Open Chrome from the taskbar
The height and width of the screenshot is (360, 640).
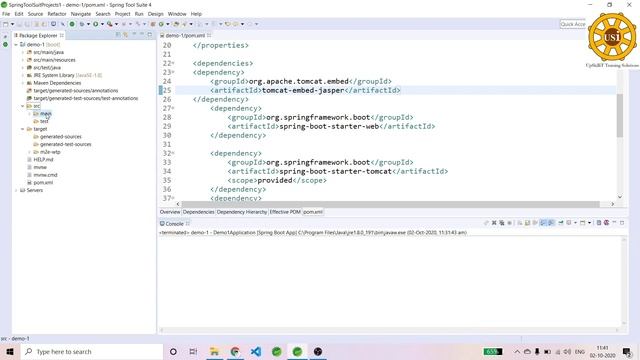tap(235, 351)
